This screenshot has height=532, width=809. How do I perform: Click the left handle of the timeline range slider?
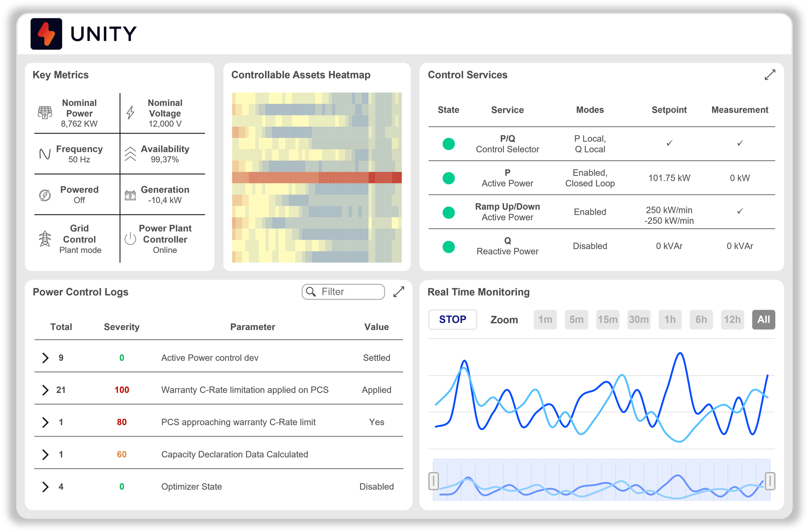coord(434,481)
